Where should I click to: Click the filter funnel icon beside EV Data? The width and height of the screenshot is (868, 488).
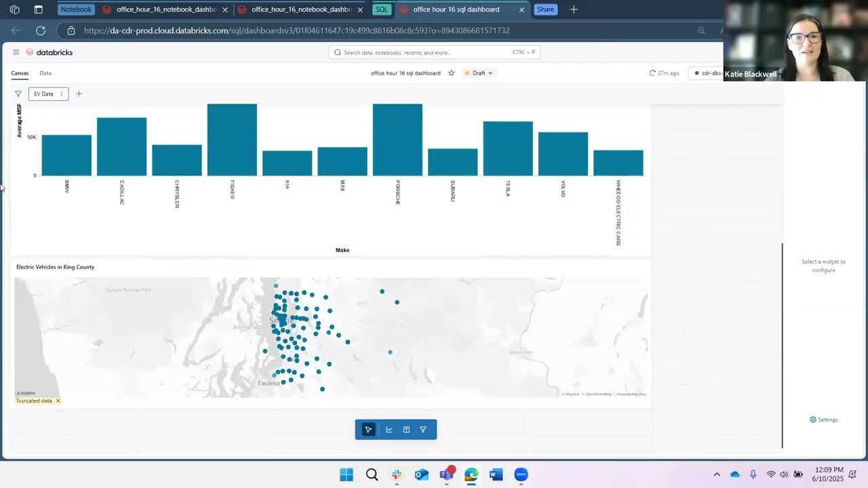point(18,94)
